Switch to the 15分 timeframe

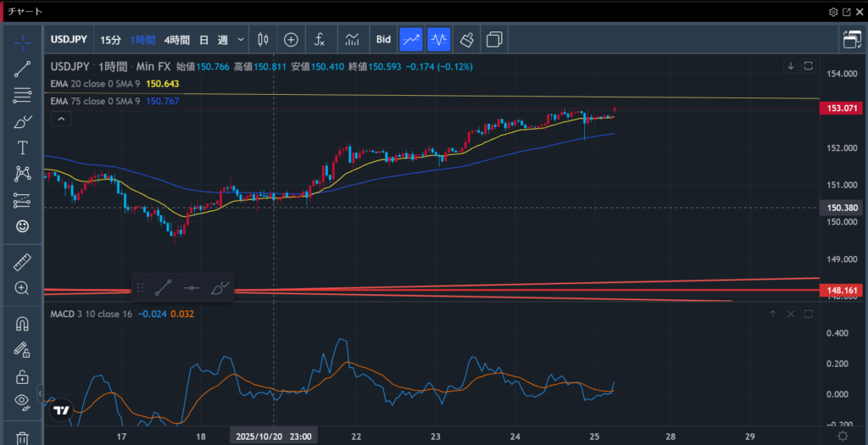tap(110, 39)
